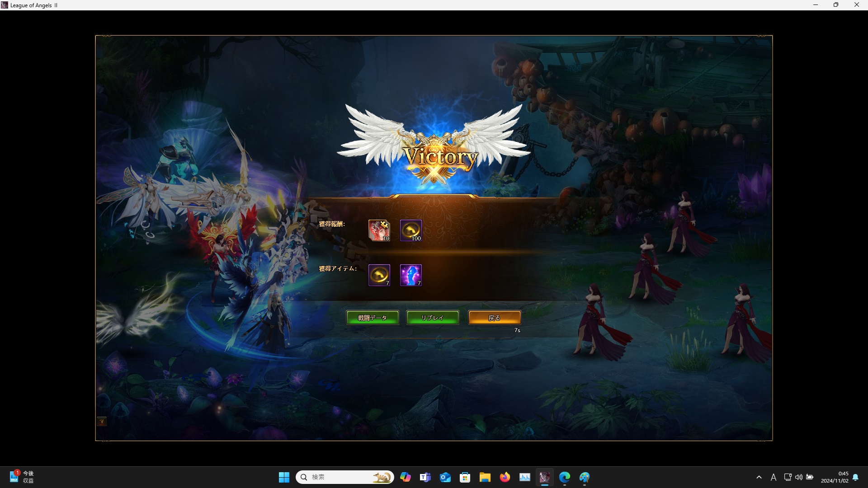The height and width of the screenshot is (488, 868).
Task: Click the 100 gold reward icon
Action: (410, 230)
